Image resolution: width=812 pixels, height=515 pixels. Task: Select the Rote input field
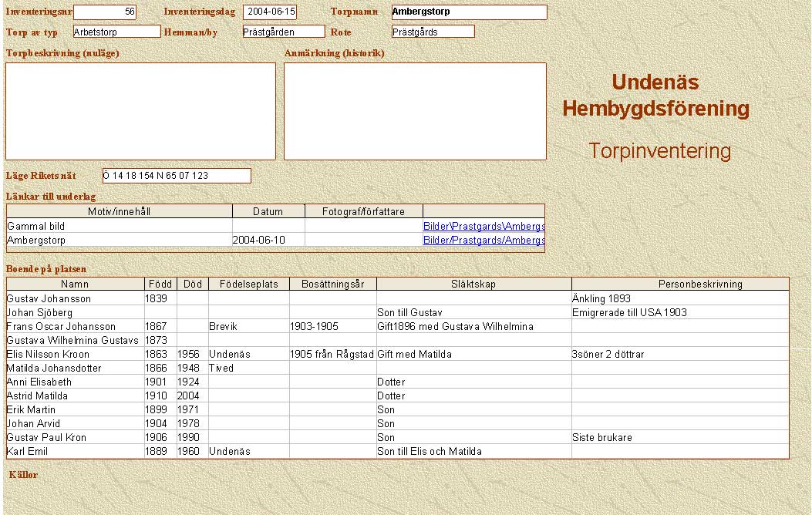coord(433,32)
